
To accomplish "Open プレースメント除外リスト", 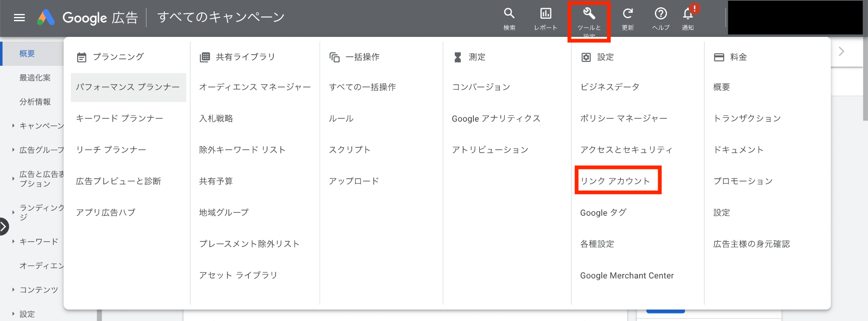I will [249, 244].
